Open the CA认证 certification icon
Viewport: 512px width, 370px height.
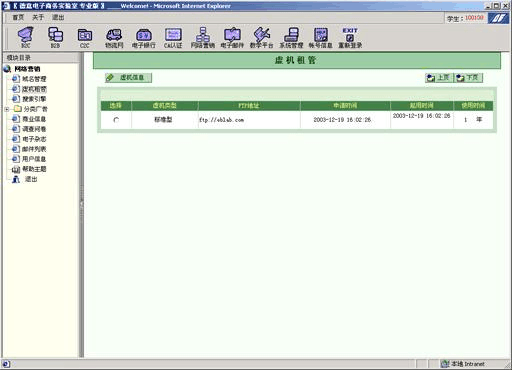point(173,37)
